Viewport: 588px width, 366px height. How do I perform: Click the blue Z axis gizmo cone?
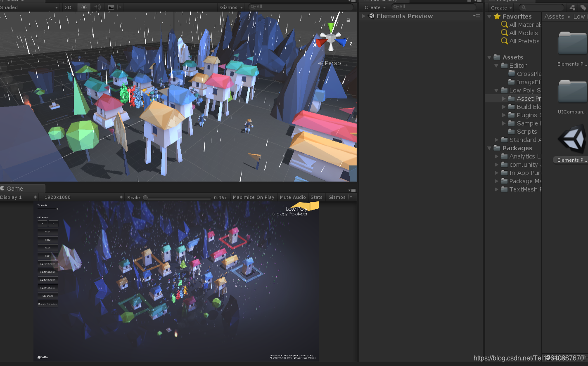pyautogui.click(x=341, y=42)
